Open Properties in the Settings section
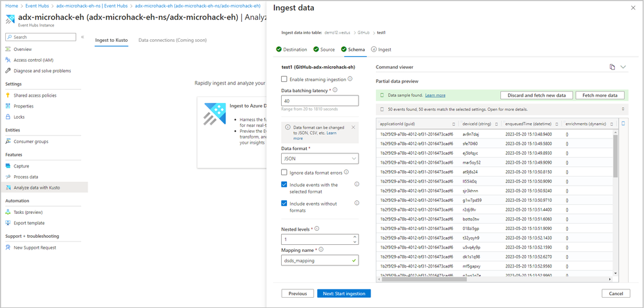 tap(23, 106)
